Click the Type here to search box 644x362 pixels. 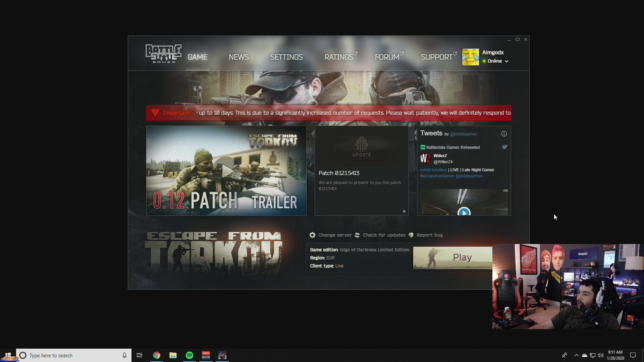(74, 355)
